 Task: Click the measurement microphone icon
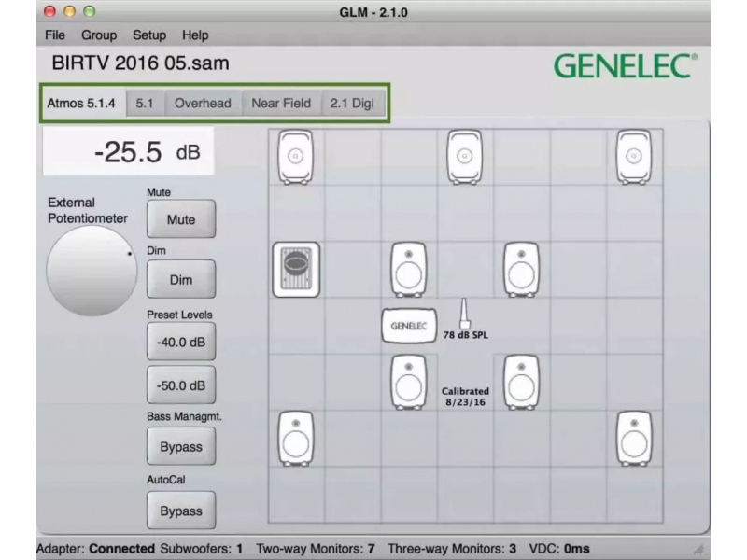tap(464, 314)
